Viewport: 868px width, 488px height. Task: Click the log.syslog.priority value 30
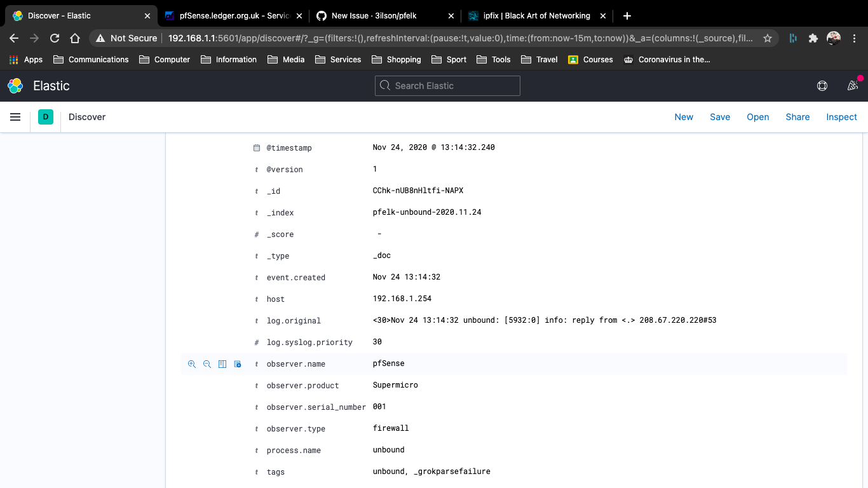(377, 342)
